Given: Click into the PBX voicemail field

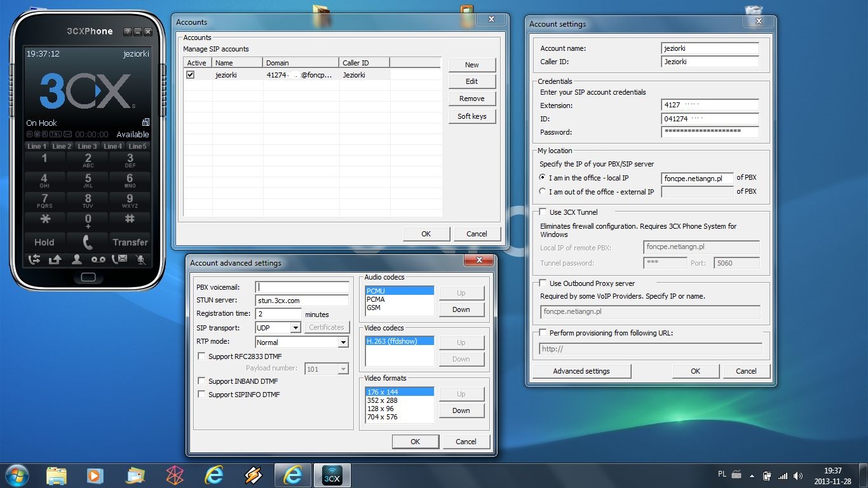Looking at the screenshot, I should click(302, 287).
